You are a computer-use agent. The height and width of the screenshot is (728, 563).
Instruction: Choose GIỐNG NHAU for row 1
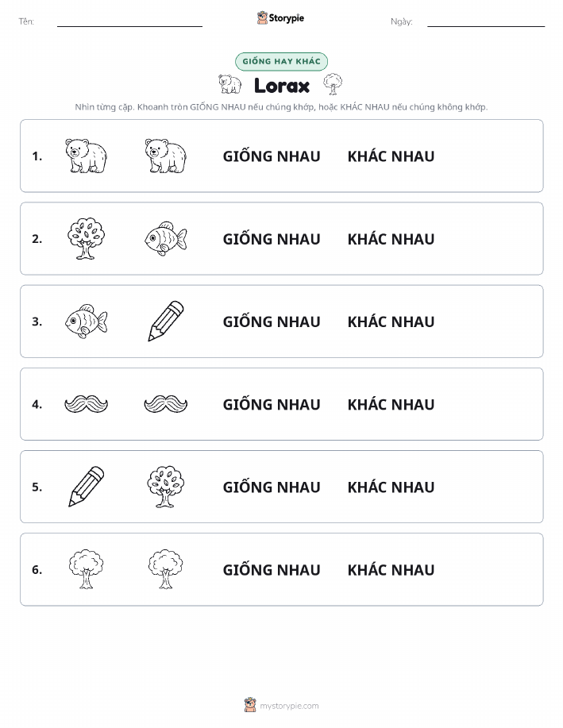[x=272, y=156]
